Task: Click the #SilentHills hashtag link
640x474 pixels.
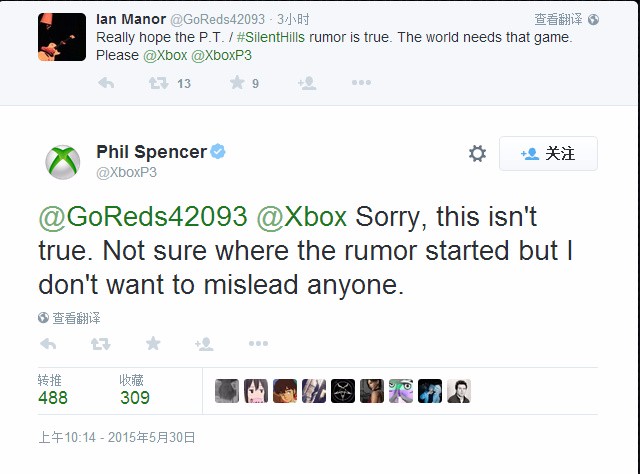Action: pyautogui.click(x=279, y=36)
